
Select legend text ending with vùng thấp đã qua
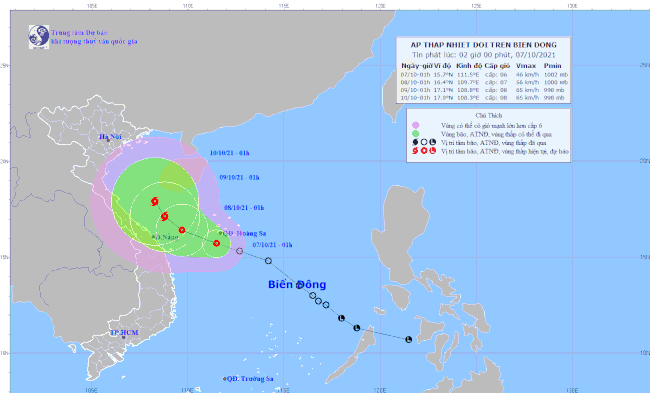coord(494,143)
